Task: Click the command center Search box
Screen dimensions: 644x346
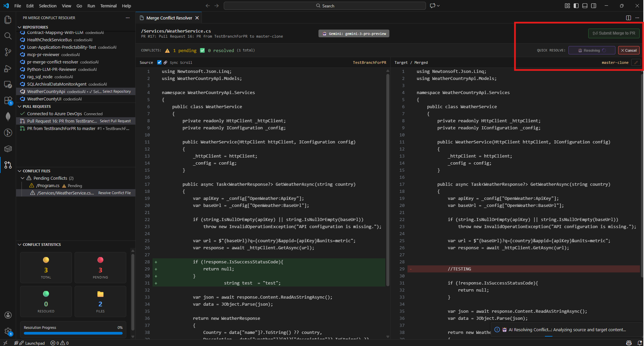Action: point(325,6)
